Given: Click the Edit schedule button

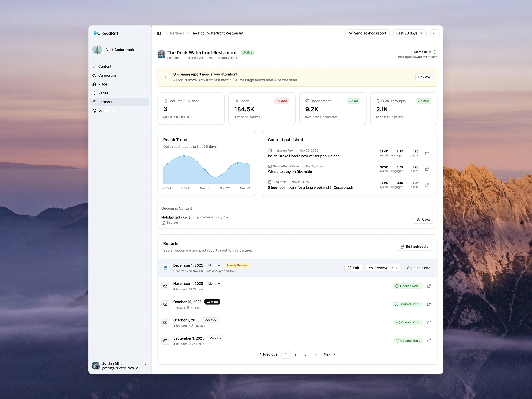Looking at the screenshot, I should [x=414, y=247].
